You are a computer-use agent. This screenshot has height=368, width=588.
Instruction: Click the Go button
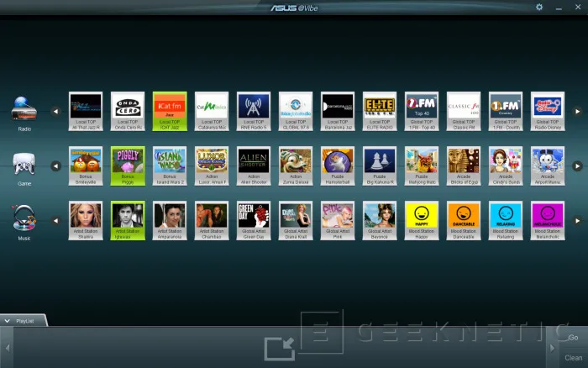pyautogui.click(x=574, y=338)
